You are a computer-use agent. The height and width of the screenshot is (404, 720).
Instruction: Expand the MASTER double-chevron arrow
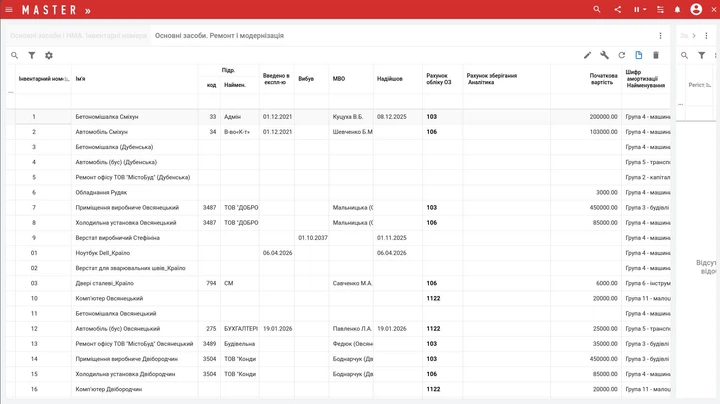pyautogui.click(x=88, y=11)
